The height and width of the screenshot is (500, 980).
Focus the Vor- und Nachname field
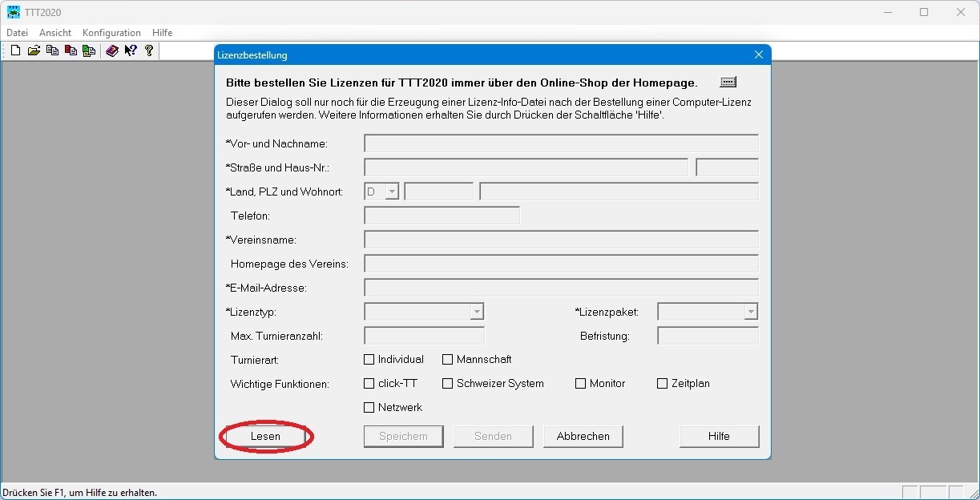(x=561, y=143)
